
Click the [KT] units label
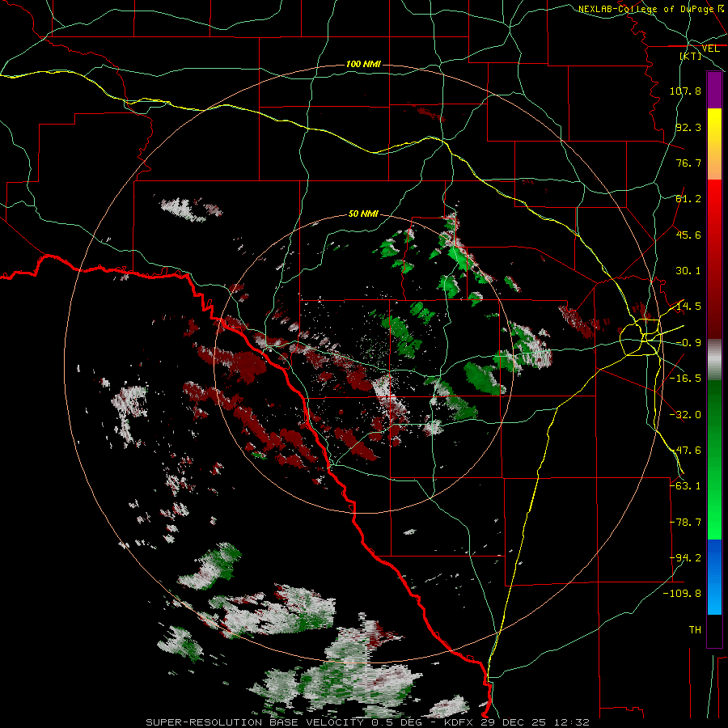click(x=691, y=56)
